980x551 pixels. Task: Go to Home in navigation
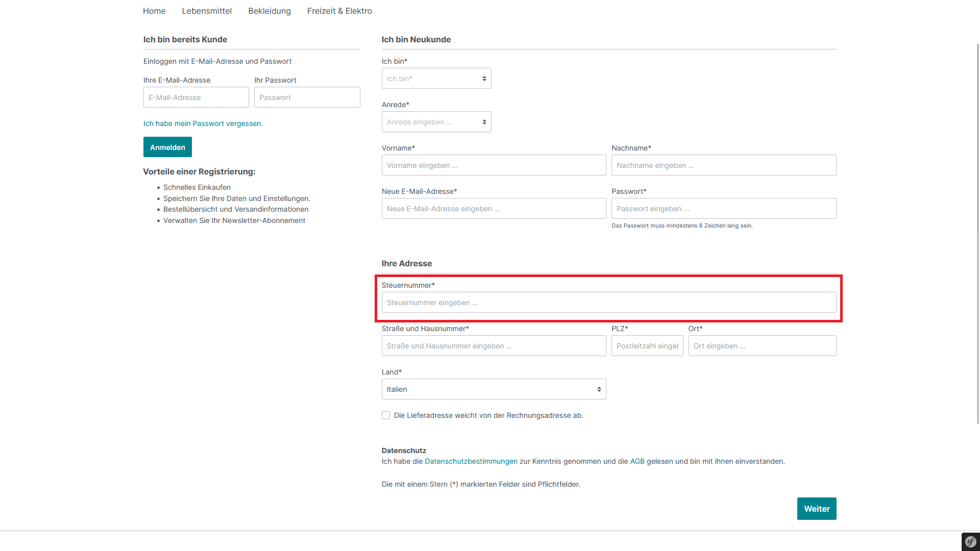click(x=154, y=11)
